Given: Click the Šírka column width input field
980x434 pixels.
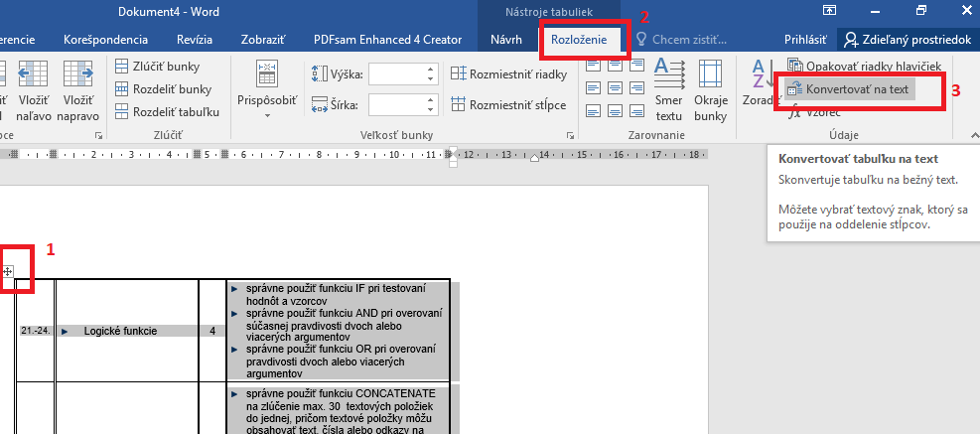Looking at the screenshot, I should (395, 104).
